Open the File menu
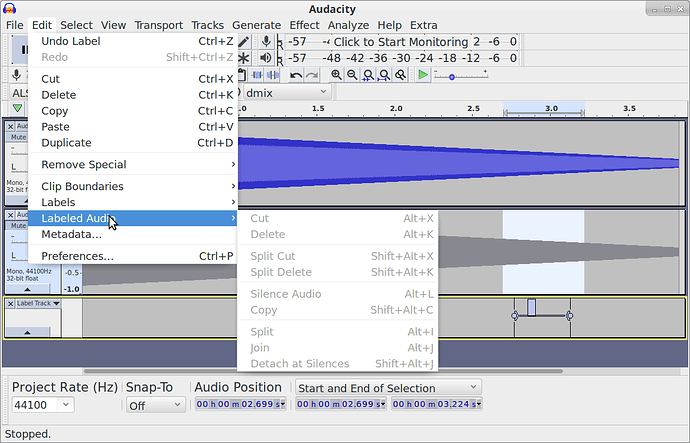Screen dimensions: 690x443 [15, 25]
